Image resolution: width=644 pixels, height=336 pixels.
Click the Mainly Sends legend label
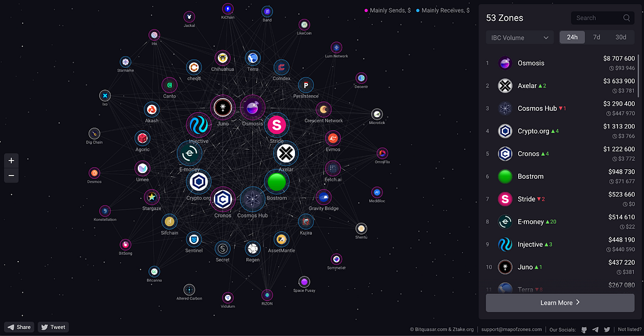(x=390, y=10)
